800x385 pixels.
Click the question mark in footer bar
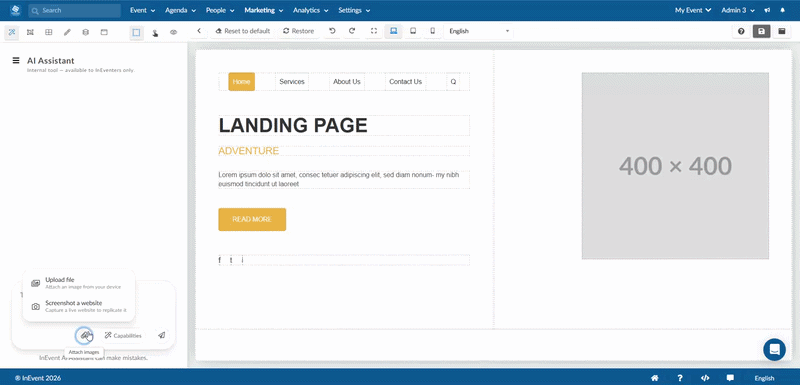[680, 378]
